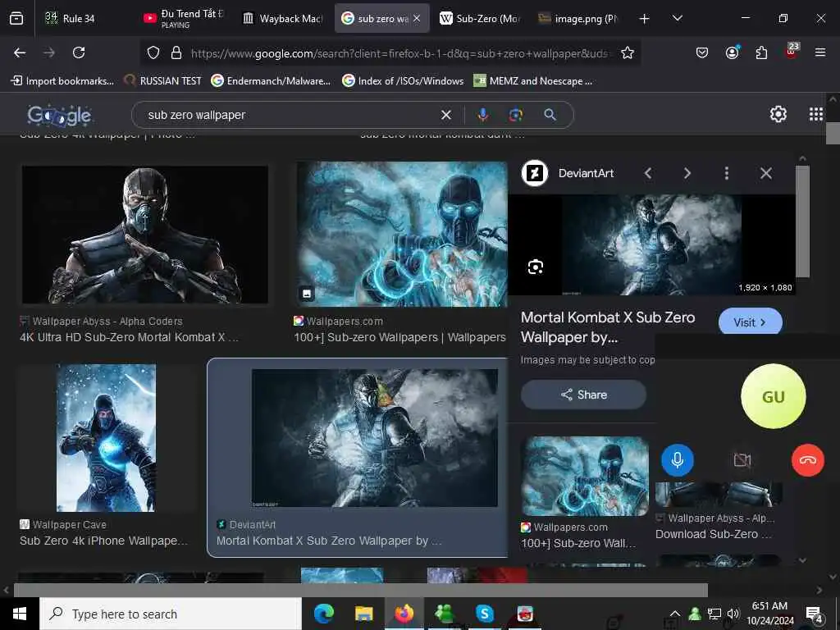Open extension icon with 23 badge

[x=792, y=52]
